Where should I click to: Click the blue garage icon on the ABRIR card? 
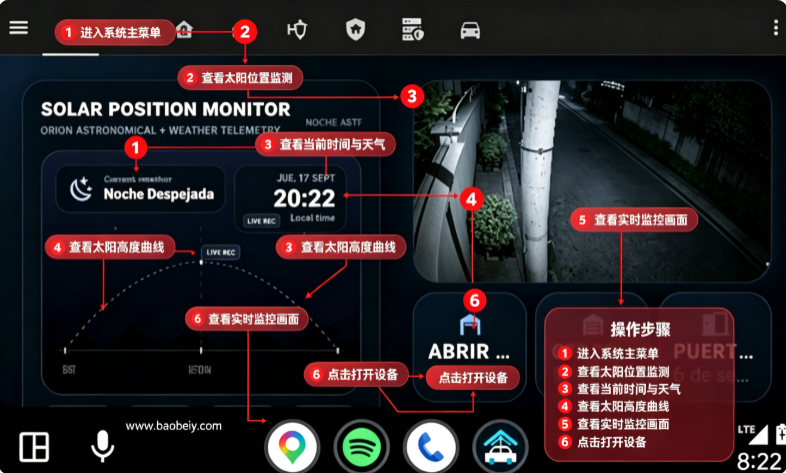[470, 325]
